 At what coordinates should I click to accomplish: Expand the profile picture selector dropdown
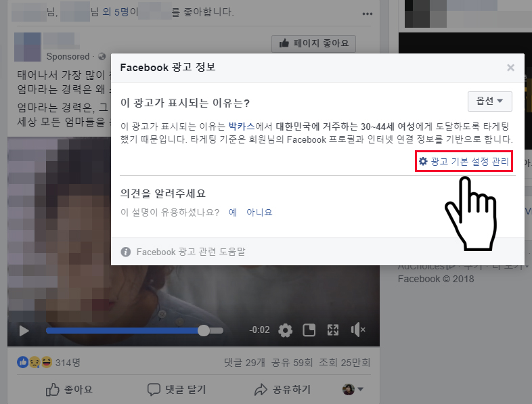[x=353, y=389]
